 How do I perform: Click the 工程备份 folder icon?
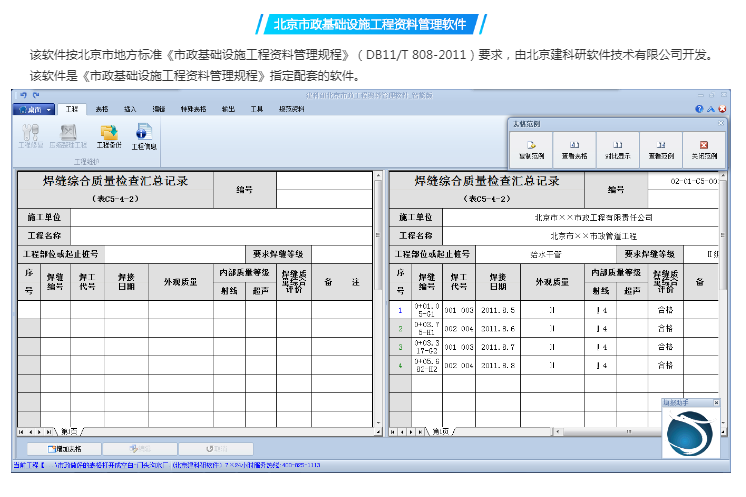click(109, 136)
